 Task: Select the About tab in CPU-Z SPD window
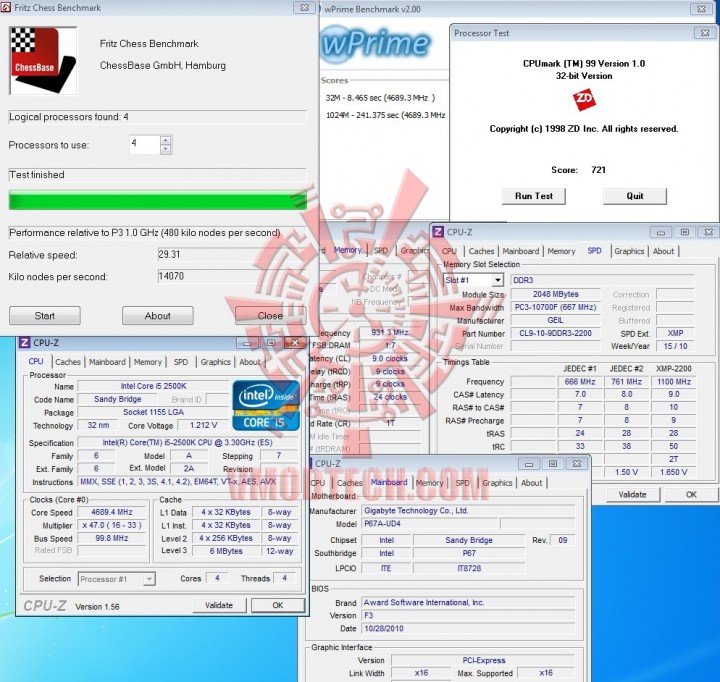coord(664,251)
